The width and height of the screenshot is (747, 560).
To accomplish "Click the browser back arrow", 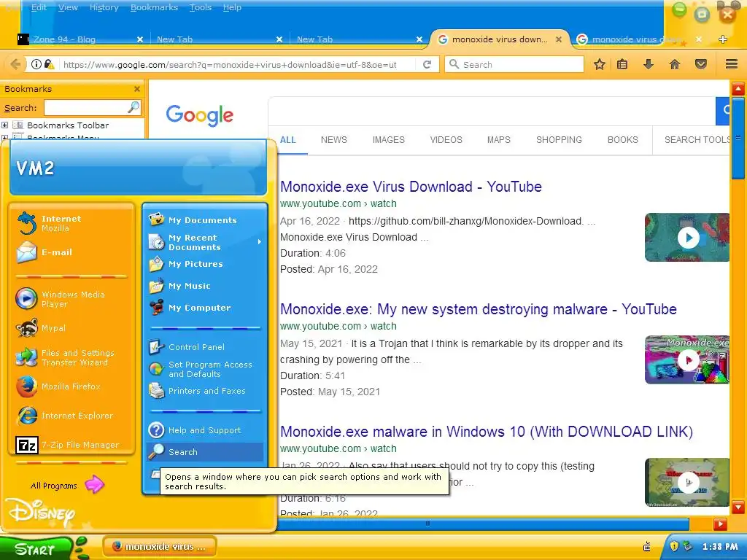I will (x=15, y=64).
